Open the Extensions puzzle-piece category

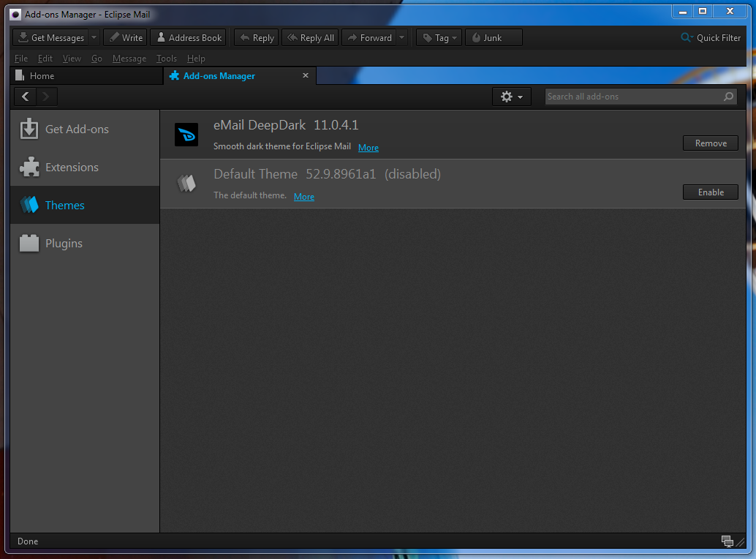72,168
